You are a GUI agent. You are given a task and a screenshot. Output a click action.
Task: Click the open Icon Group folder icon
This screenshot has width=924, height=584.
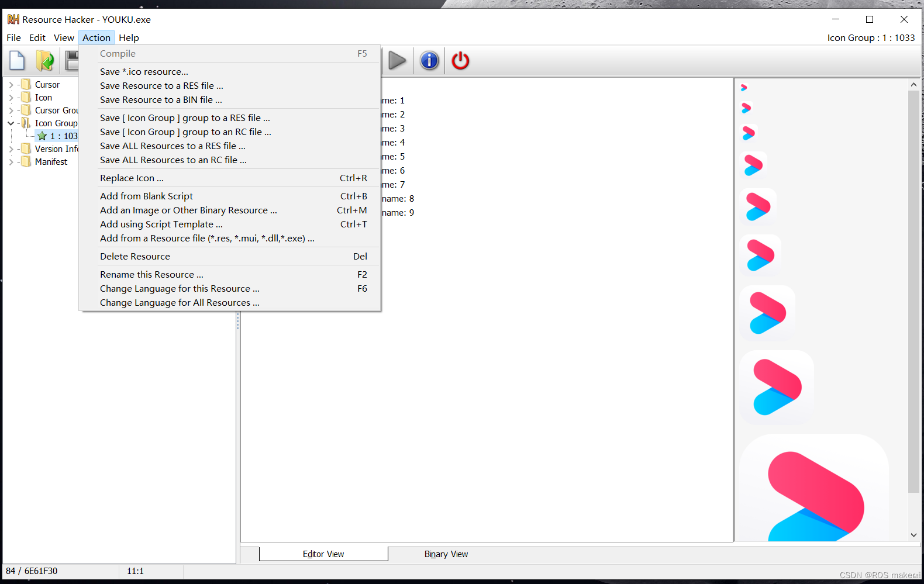pos(26,123)
